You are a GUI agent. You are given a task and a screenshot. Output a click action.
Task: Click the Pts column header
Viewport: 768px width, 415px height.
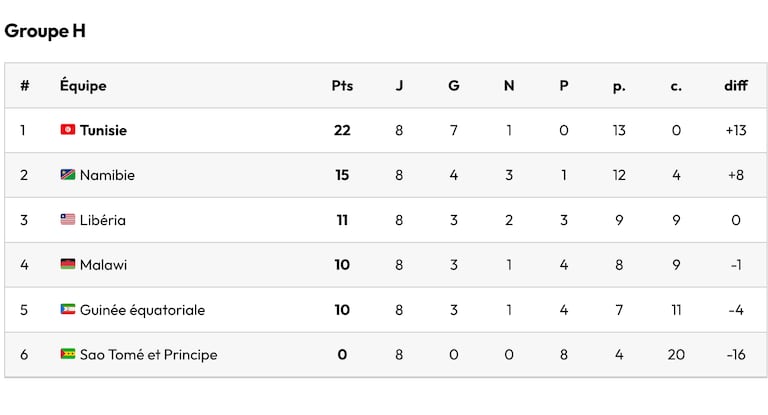point(342,86)
